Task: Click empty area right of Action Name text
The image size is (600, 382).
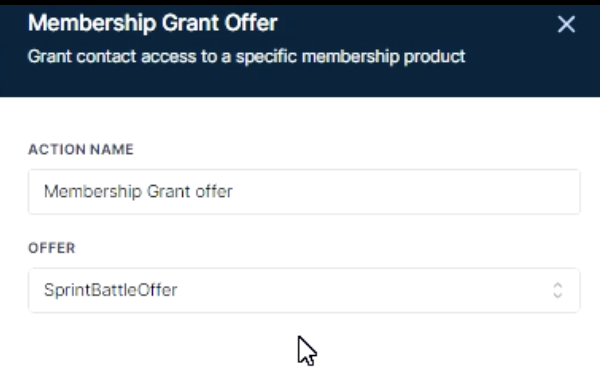Action: [x=406, y=191]
